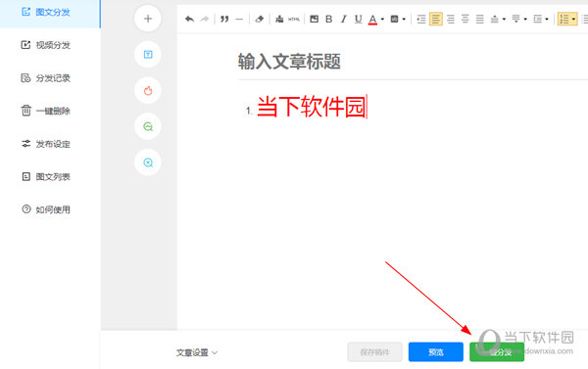The width and height of the screenshot is (588, 369).
Task: Insert a horizontal rule line
Action: coord(239,20)
